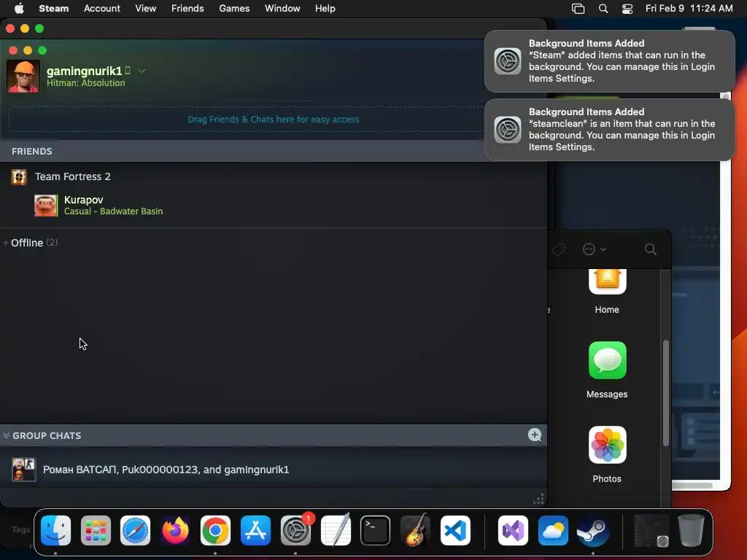Open the View menu
The height and width of the screenshot is (560, 747).
pyautogui.click(x=145, y=9)
